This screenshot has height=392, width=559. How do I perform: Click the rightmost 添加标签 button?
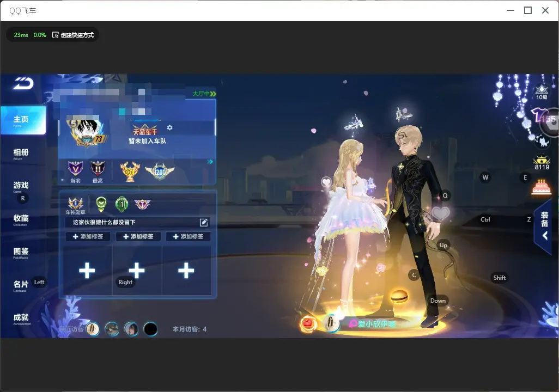(x=188, y=236)
